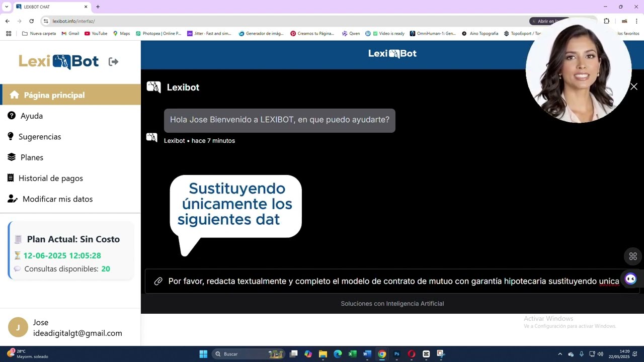Open the Photopea bookmark
Screen dimensions: 644x362
pos(158,34)
